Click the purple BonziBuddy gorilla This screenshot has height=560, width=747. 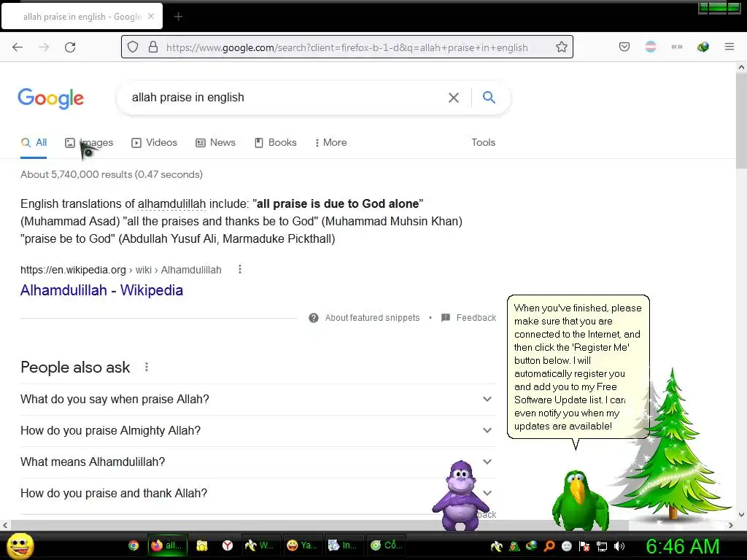(x=460, y=495)
